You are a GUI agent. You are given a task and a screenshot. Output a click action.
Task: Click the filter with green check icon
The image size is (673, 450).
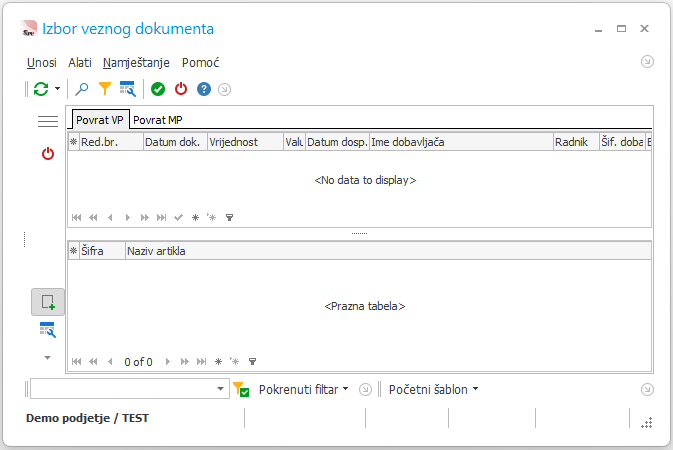point(241,389)
